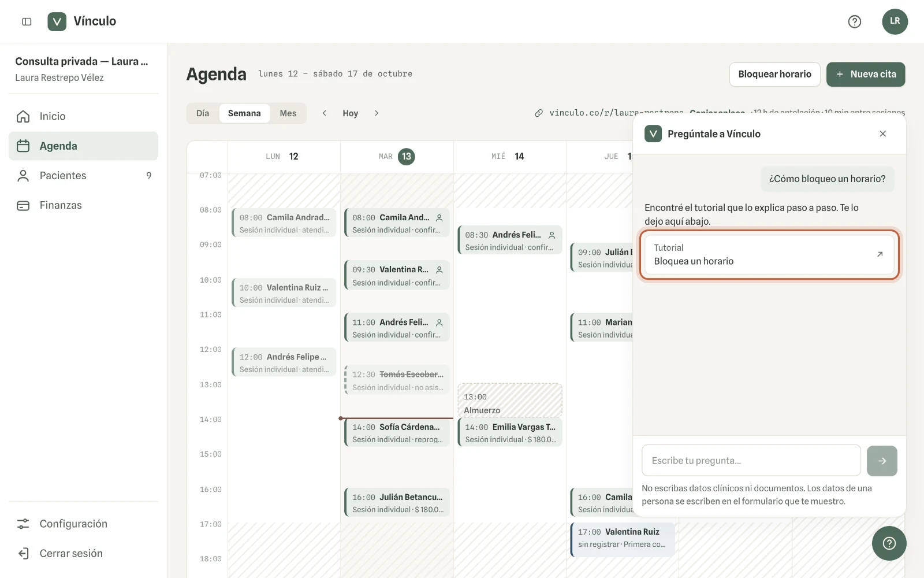
Task: Select the Semana view tab
Action: (x=244, y=113)
